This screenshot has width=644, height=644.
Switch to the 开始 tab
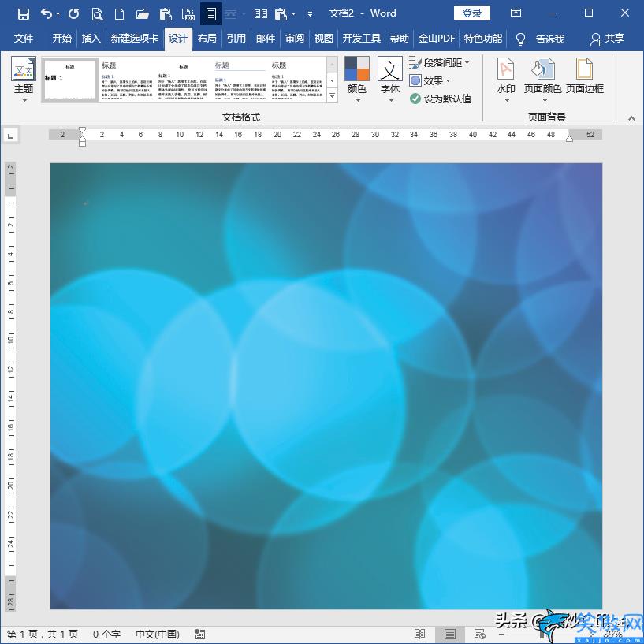tap(62, 39)
